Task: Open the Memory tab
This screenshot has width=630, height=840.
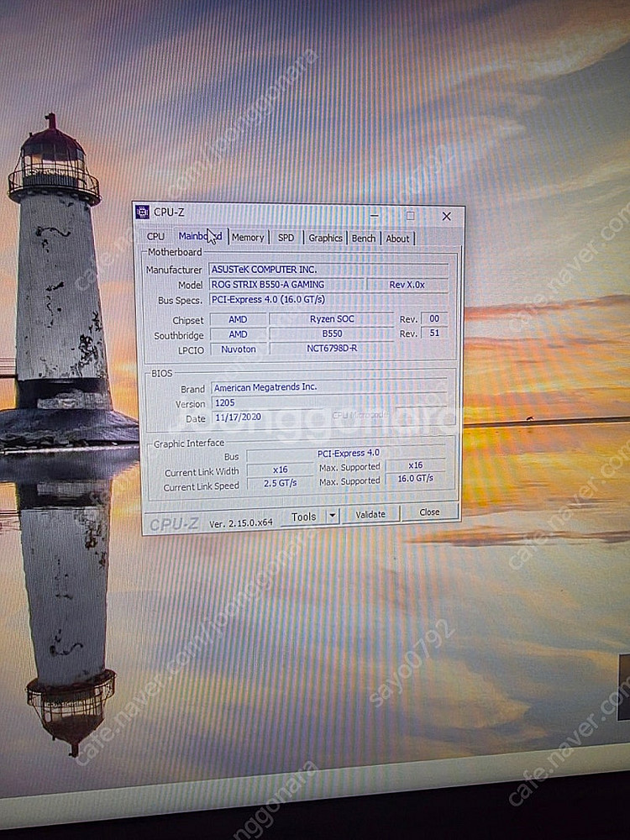Action: pos(248,237)
